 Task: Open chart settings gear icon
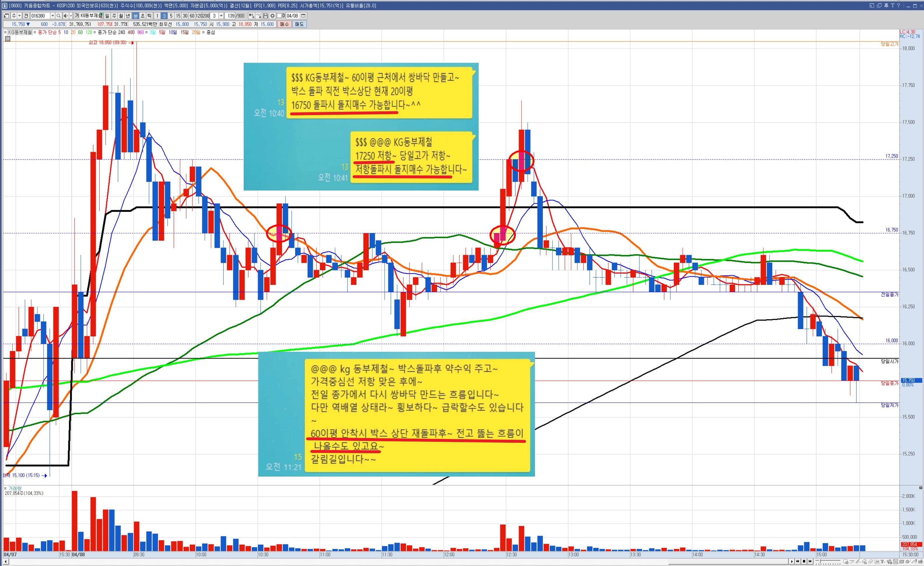273,16
